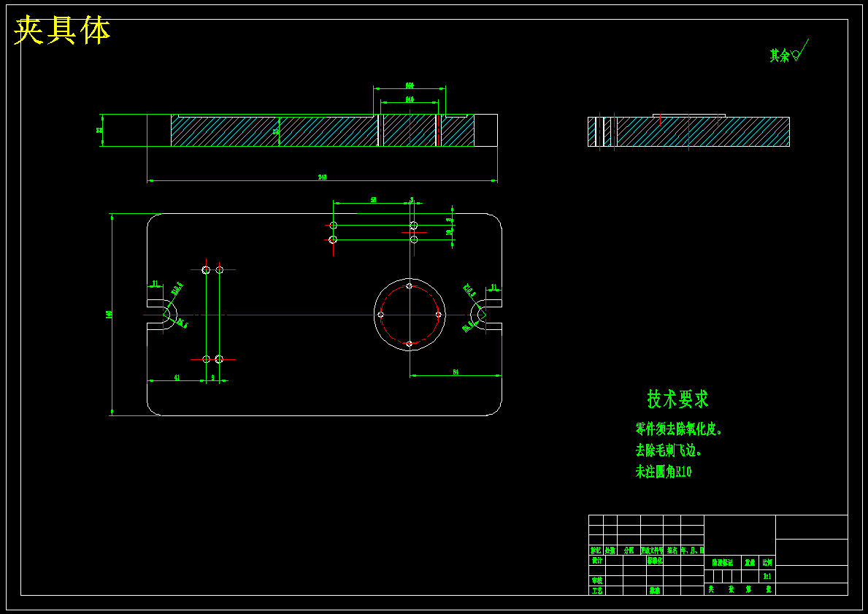Click the 处数 header cell
The width and height of the screenshot is (868, 614).
click(x=610, y=550)
